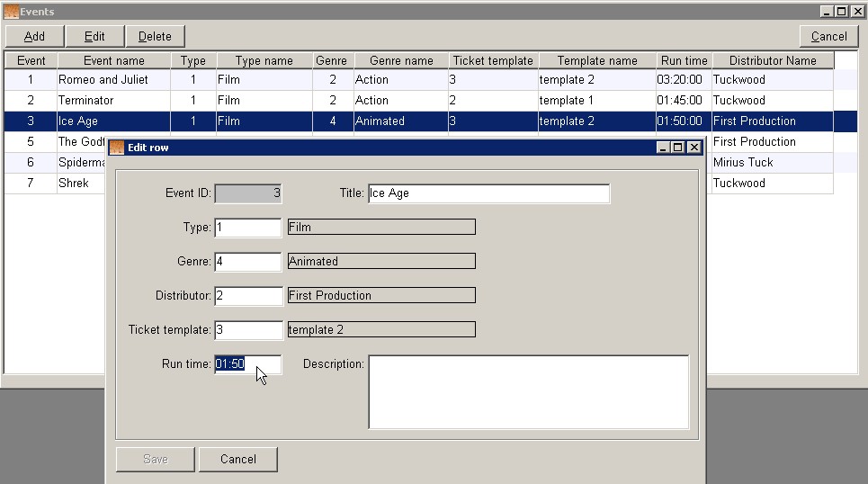Click inside the Description text area
Screen dimensions: 868x484
528,391
